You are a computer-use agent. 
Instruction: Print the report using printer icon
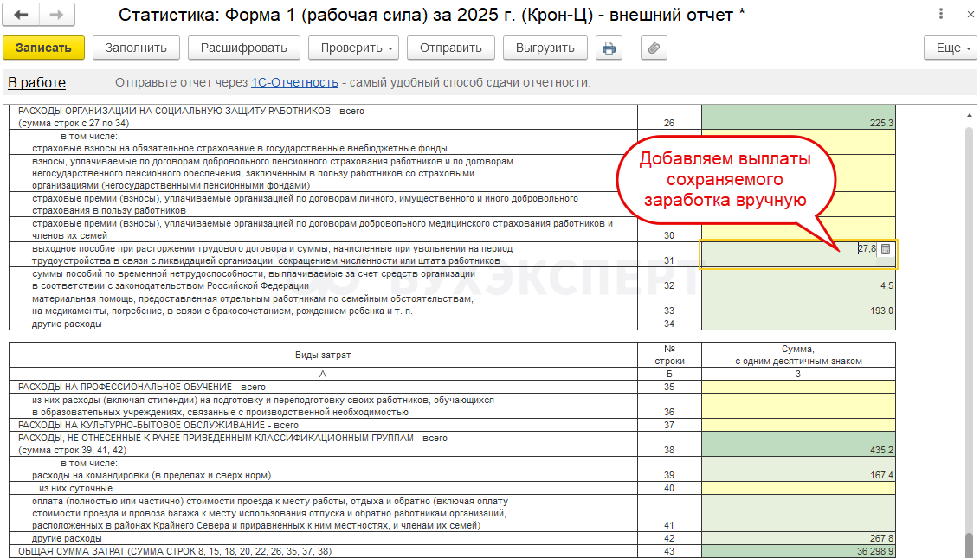(609, 48)
